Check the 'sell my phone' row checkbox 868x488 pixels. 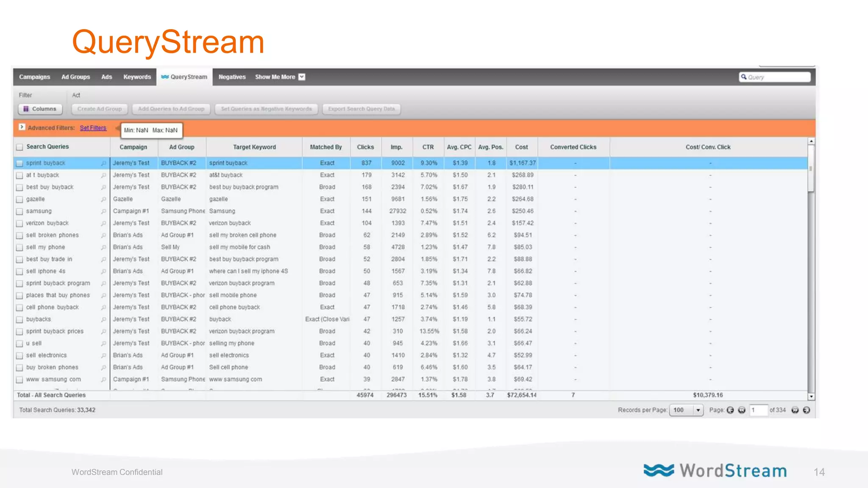[x=19, y=247]
